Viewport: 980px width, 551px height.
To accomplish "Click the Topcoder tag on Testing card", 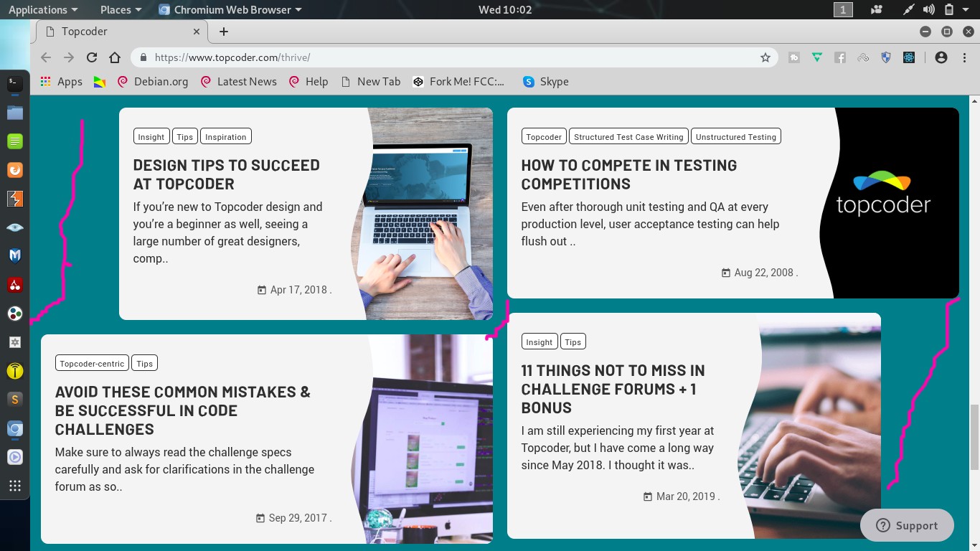I will click(x=544, y=137).
